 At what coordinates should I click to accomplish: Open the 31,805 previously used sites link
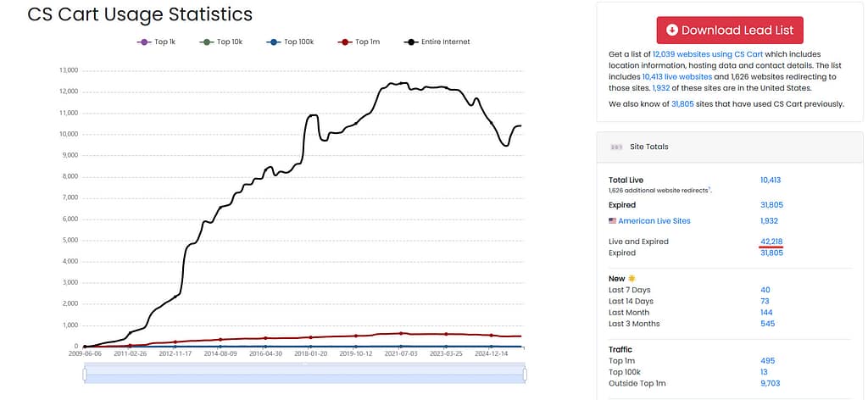pyautogui.click(x=682, y=104)
